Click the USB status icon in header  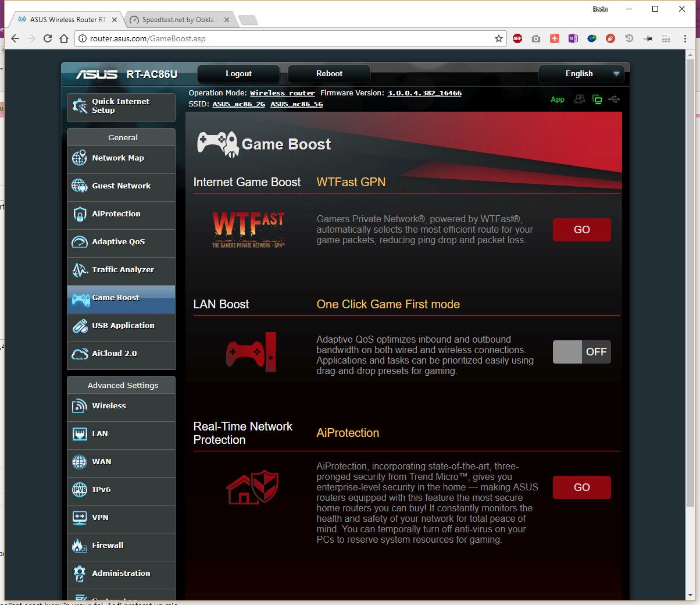pyautogui.click(x=614, y=99)
